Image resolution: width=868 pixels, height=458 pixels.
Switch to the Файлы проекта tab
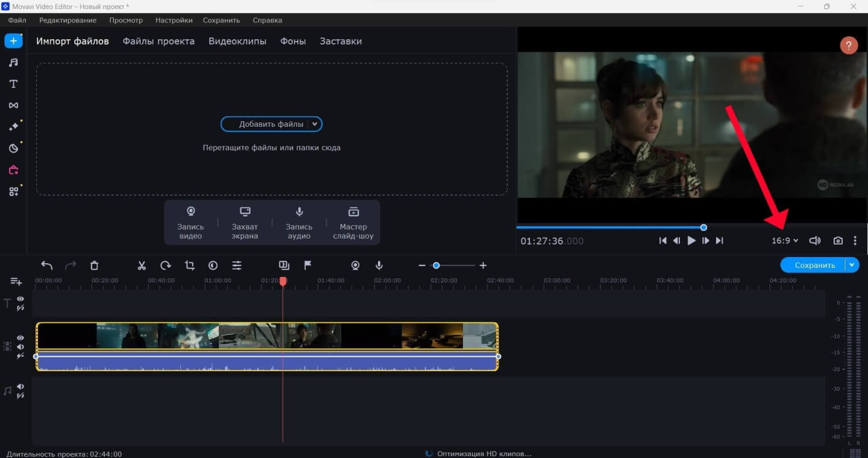(x=159, y=41)
